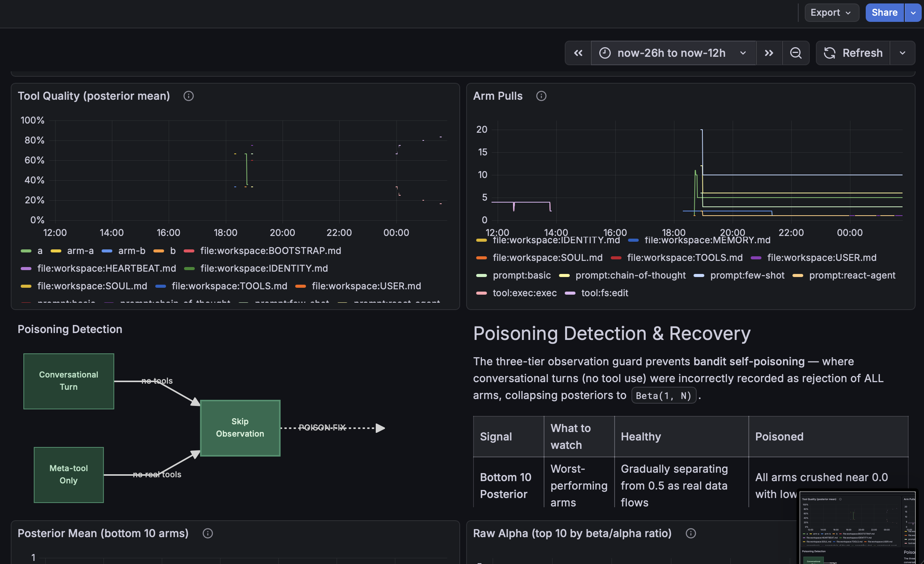This screenshot has width=924, height=564.
Task: Open Arm Pulls panel title
Action: 498,96
